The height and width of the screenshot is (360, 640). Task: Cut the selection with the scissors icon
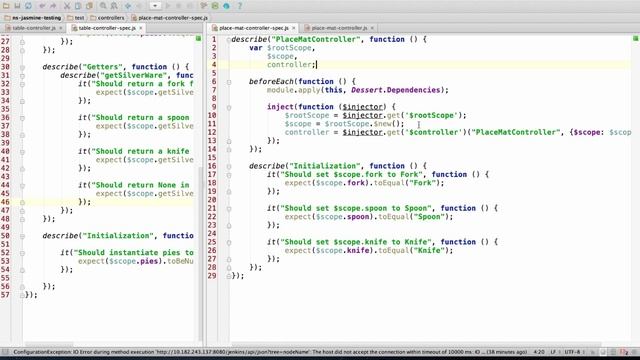click(x=67, y=6)
